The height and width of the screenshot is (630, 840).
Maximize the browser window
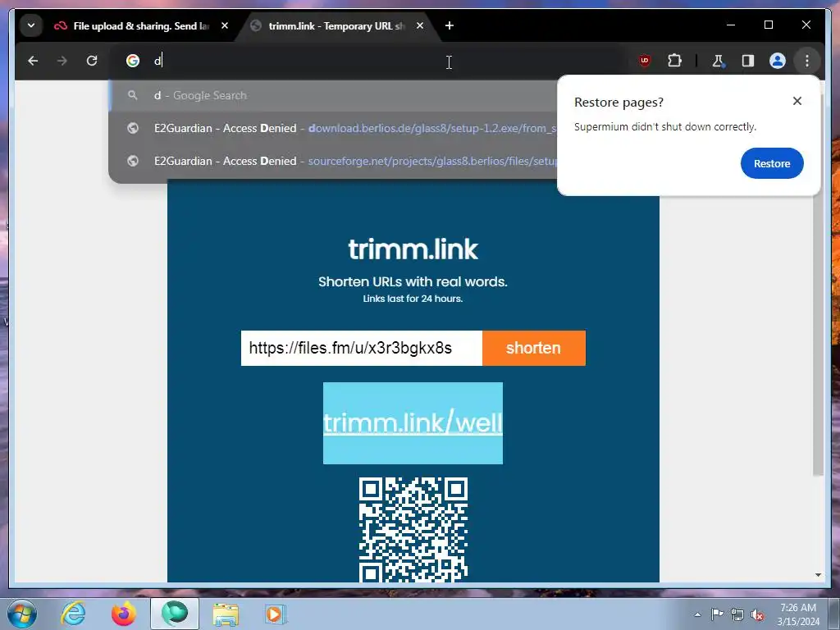[x=768, y=25]
